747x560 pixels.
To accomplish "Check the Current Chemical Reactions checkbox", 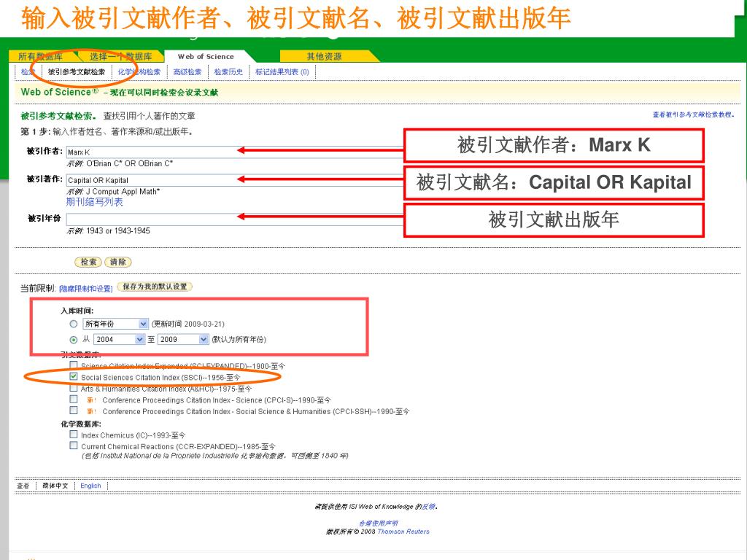I will (x=74, y=446).
